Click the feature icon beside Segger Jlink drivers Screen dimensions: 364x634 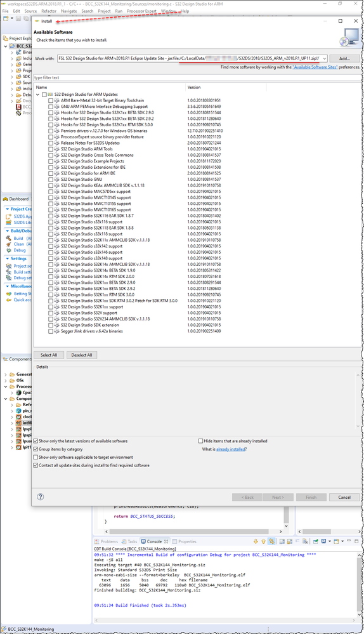[x=57, y=331]
